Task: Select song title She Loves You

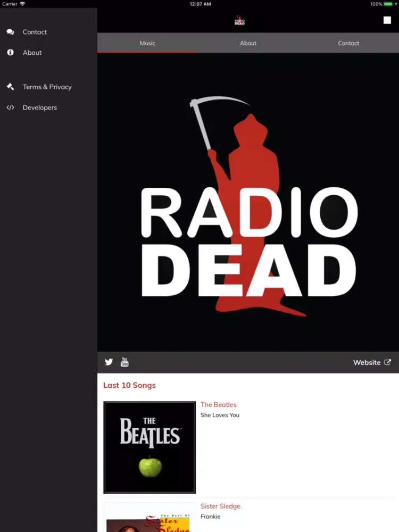Action: [x=220, y=415]
